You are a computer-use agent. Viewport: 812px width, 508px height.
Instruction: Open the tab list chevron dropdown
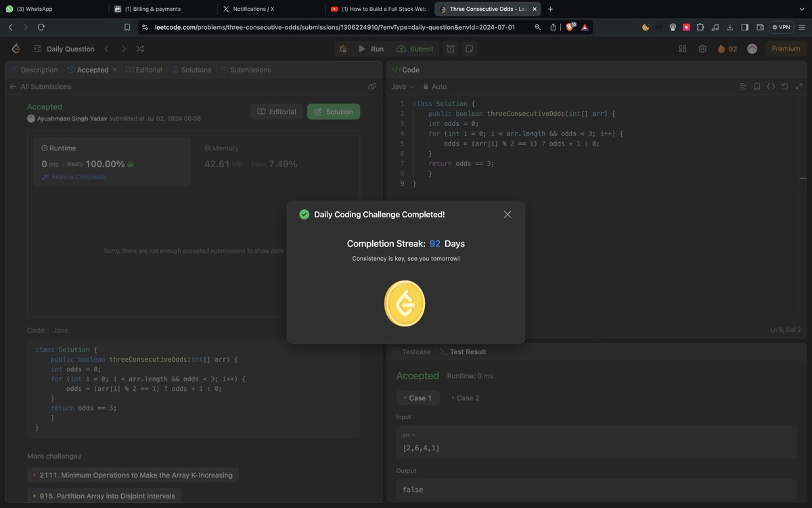(x=802, y=9)
